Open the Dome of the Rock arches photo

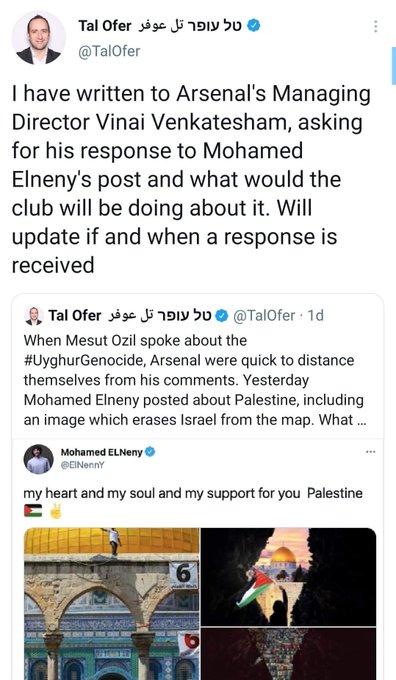coord(111,604)
